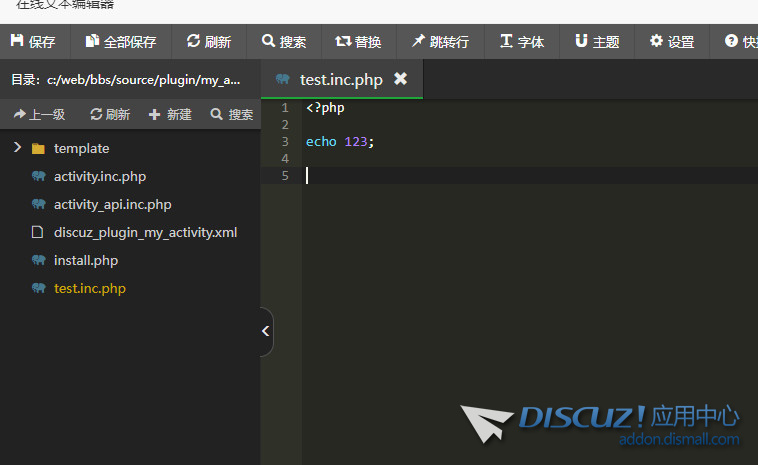Create a new file with 新建
The width and height of the screenshot is (758, 465).
(x=170, y=115)
